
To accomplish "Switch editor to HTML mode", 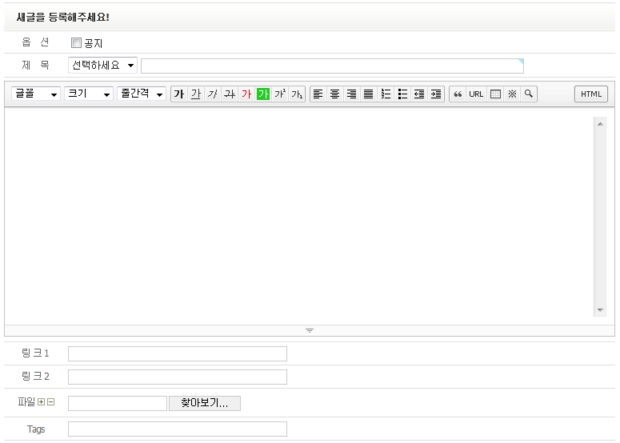I will [590, 93].
